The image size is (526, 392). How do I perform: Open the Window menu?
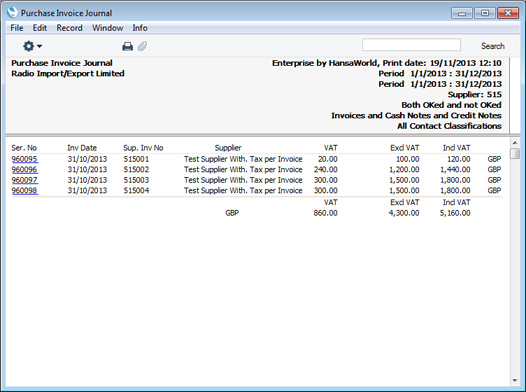pyautogui.click(x=108, y=28)
